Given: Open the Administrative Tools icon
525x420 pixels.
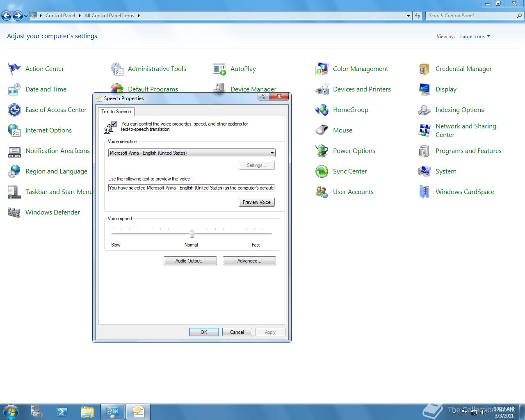Looking at the screenshot, I should [x=117, y=69].
